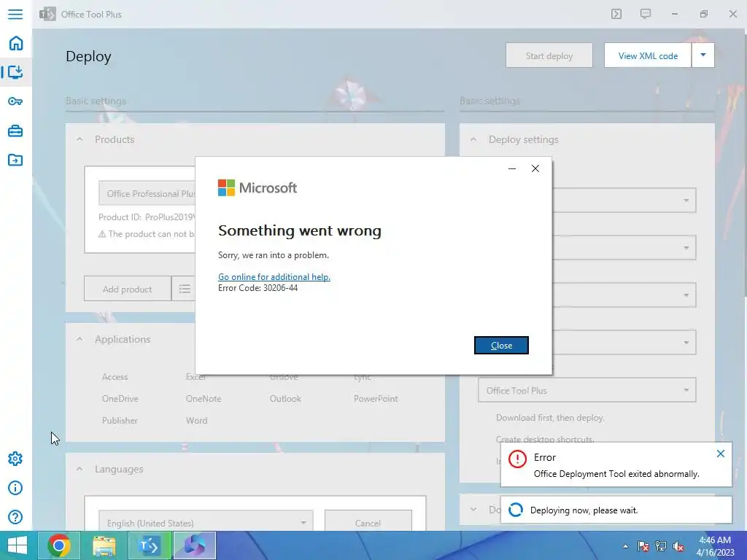
Task: Click View XML code button
Action: click(648, 55)
